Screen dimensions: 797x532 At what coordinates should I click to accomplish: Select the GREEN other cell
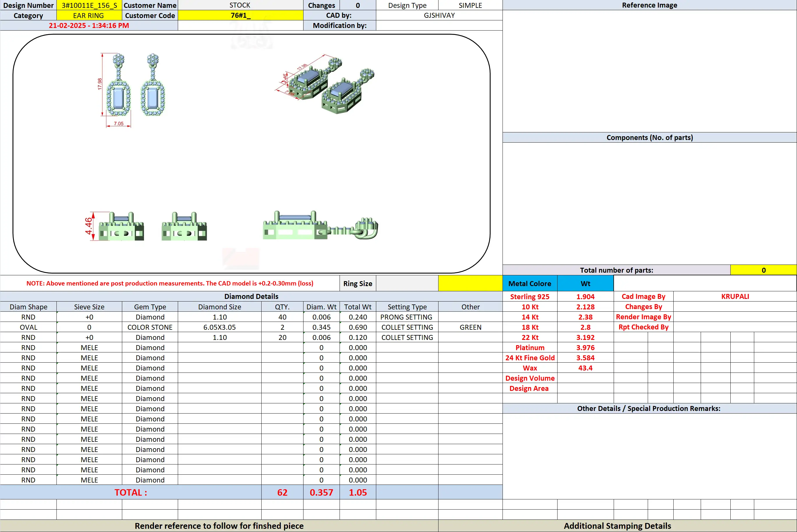(x=471, y=327)
